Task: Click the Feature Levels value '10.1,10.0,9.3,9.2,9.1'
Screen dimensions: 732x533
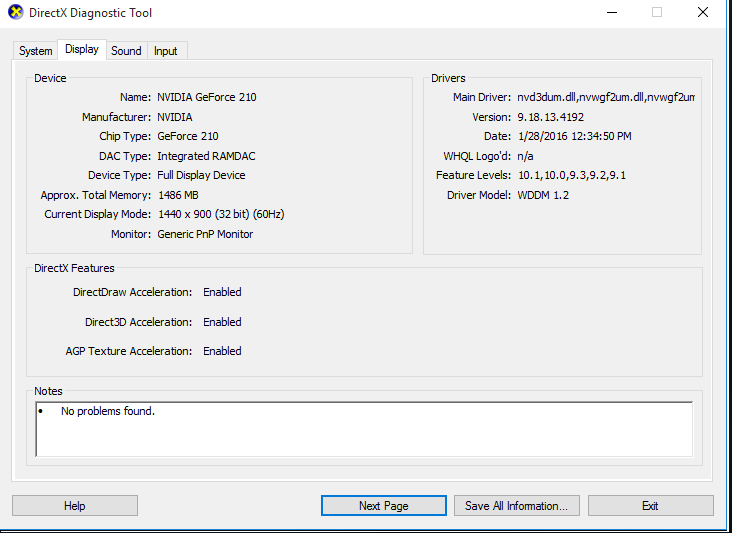Action: click(572, 175)
